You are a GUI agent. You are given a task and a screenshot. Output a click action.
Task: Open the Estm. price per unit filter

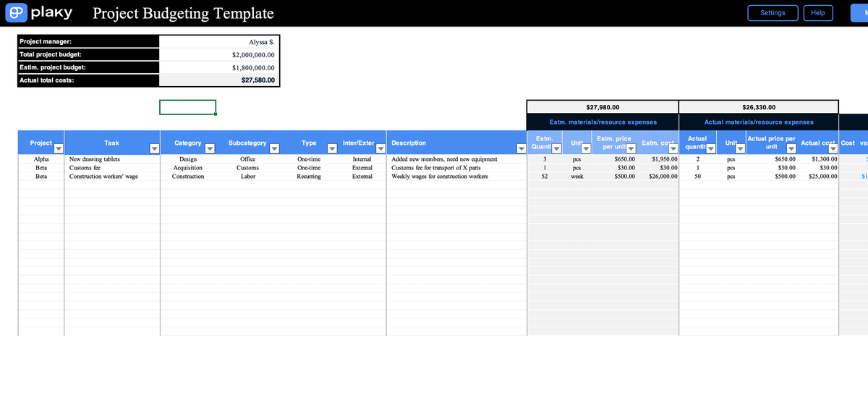[630, 149]
